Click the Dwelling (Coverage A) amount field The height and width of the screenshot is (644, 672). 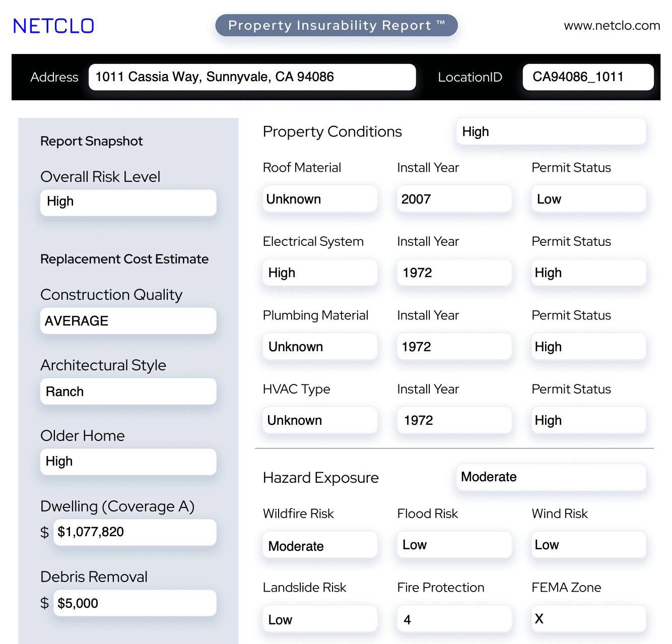[x=135, y=532]
